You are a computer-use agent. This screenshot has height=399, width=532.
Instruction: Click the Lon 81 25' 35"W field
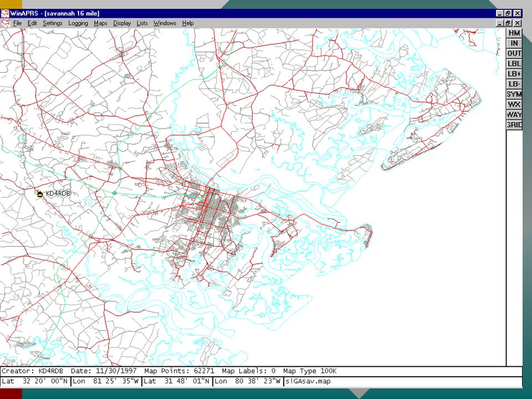[106, 381]
